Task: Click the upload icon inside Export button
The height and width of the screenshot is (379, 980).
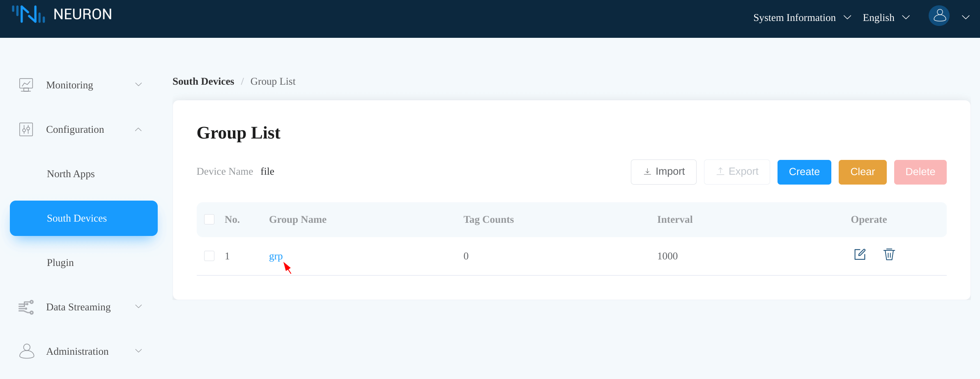Action: coord(720,171)
